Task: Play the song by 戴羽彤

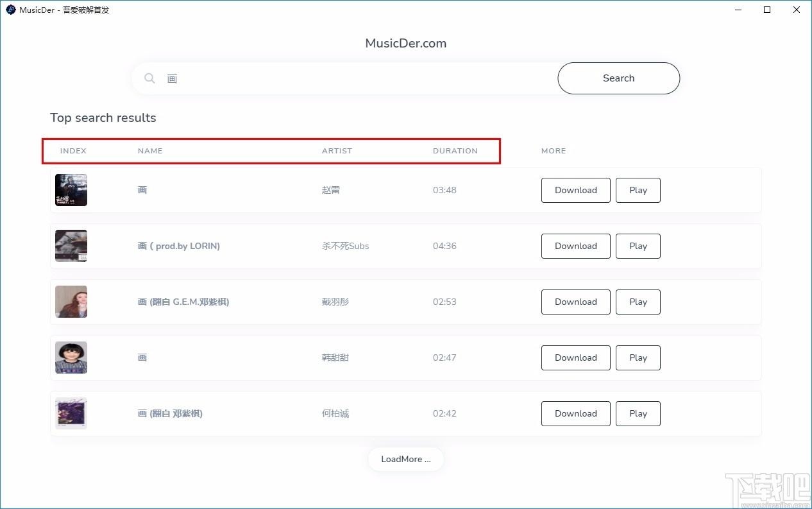Action: coord(638,302)
